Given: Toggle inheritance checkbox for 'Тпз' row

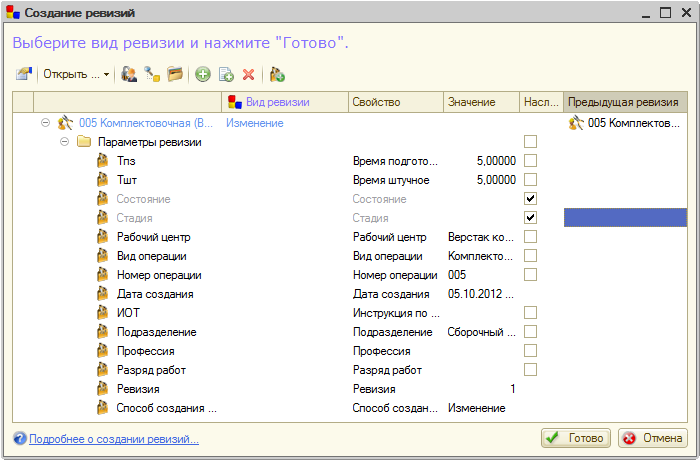Looking at the screenshot, I should [x=530, y=160].
